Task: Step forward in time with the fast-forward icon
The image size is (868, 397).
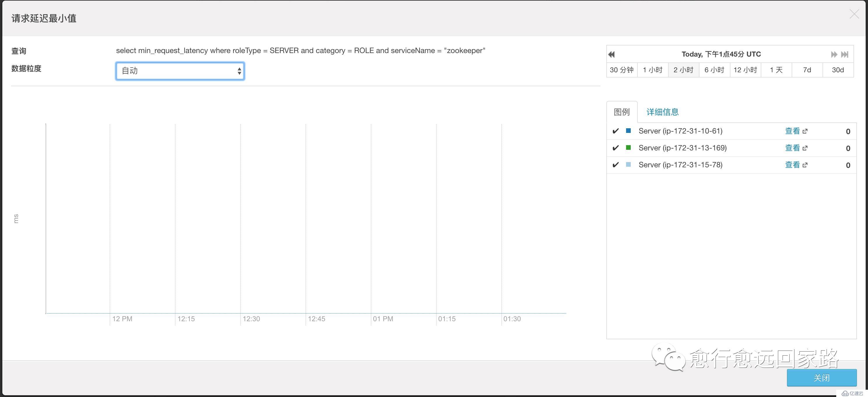Action: click(x=834, y=54)
